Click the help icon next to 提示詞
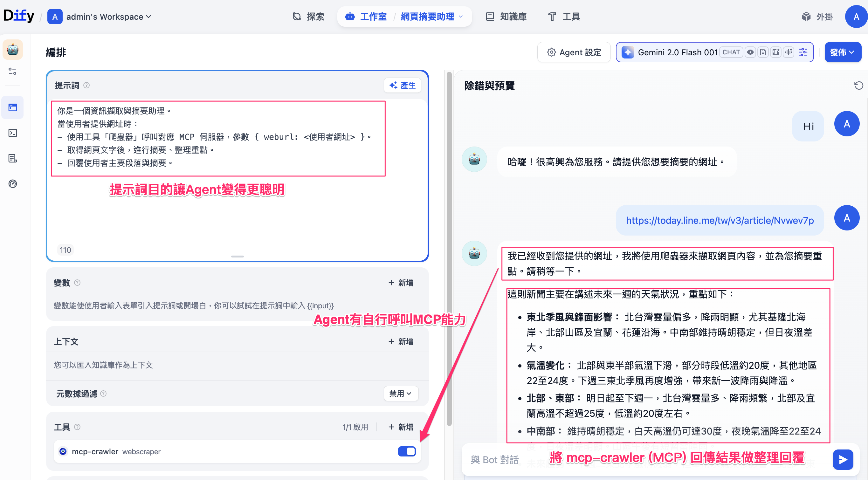Screen dimensions: 868x480 (86, 85)
